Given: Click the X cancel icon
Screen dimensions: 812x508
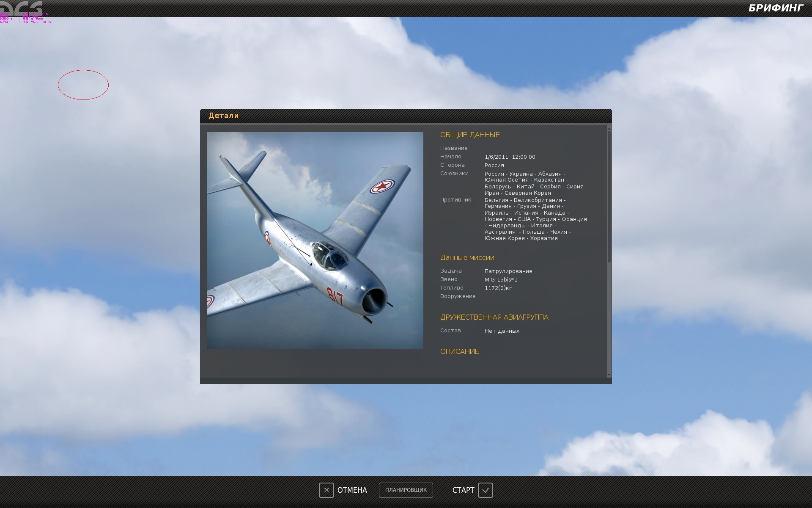Looking at the screenshot, I should coord(326,490).
